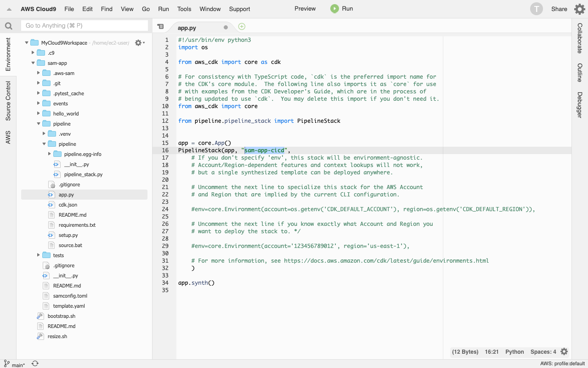Collapse the top menu bar arrow
Screen dimensions: 588x368
point(9,9)
